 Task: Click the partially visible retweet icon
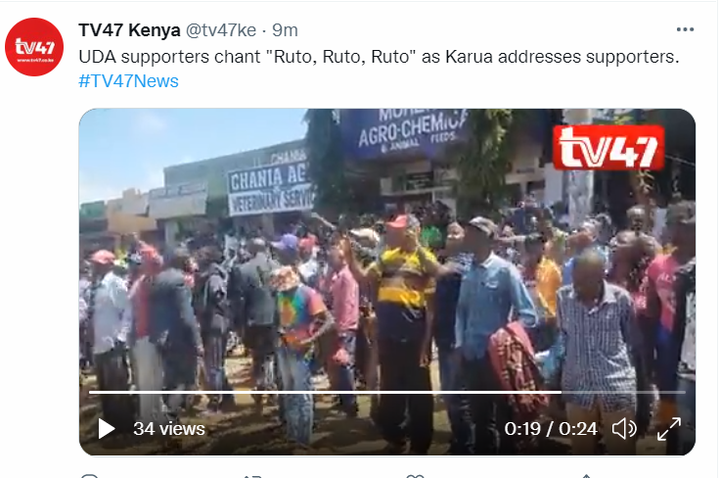click(252, 476)
